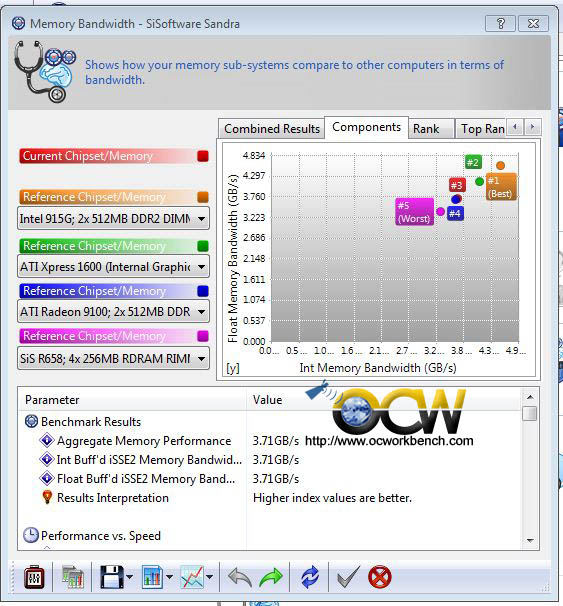563x606 pixels.
Task: Click the checkmark OK icon
Action: point(348,577)
